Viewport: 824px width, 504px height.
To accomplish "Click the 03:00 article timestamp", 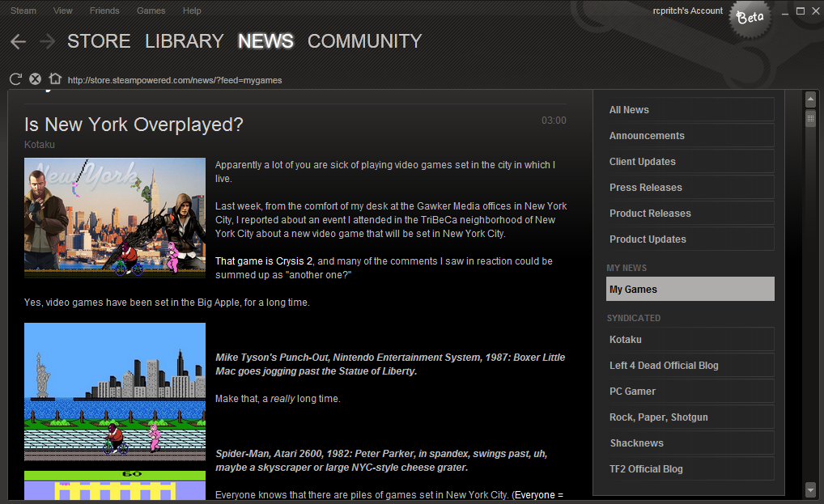I will [554, 121].
